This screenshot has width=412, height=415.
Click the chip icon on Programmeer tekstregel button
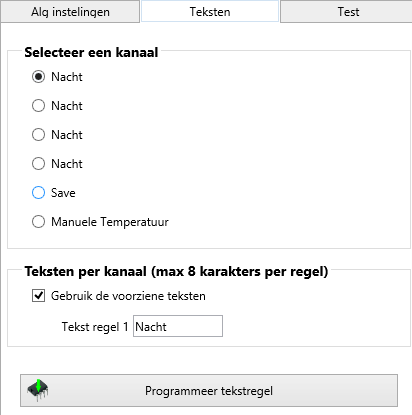pos(37,390)
